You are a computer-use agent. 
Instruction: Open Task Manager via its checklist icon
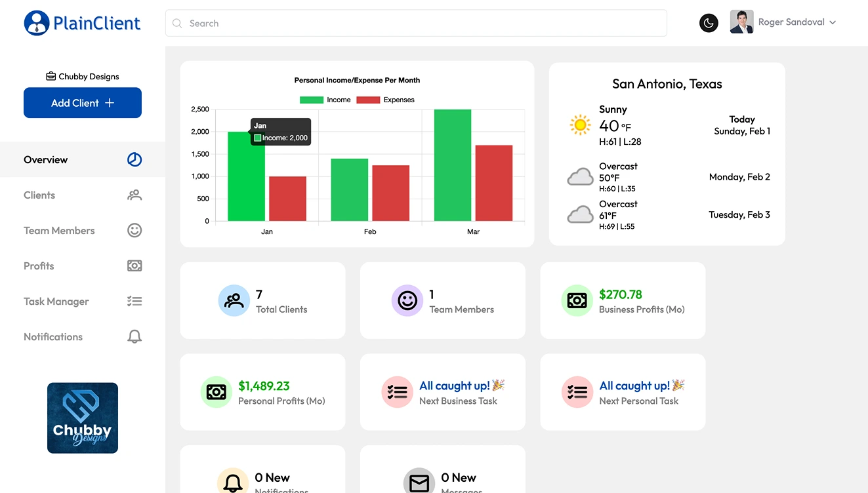pos(134,301)
